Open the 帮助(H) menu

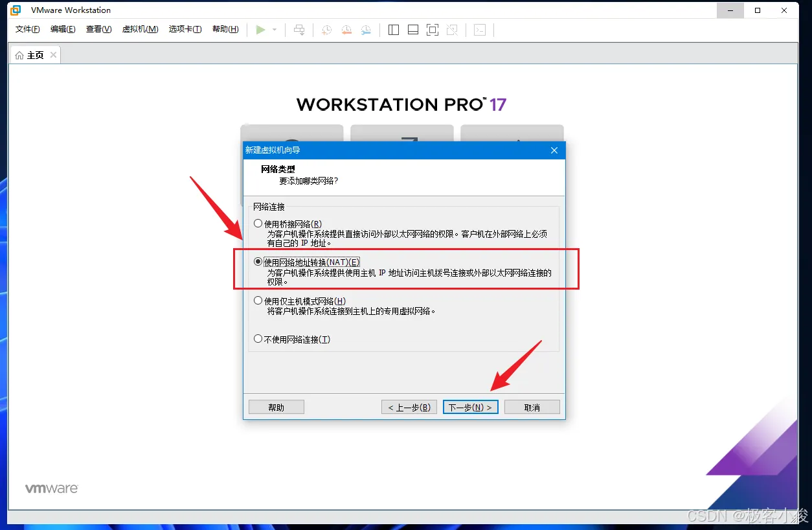tap(225, 30)
